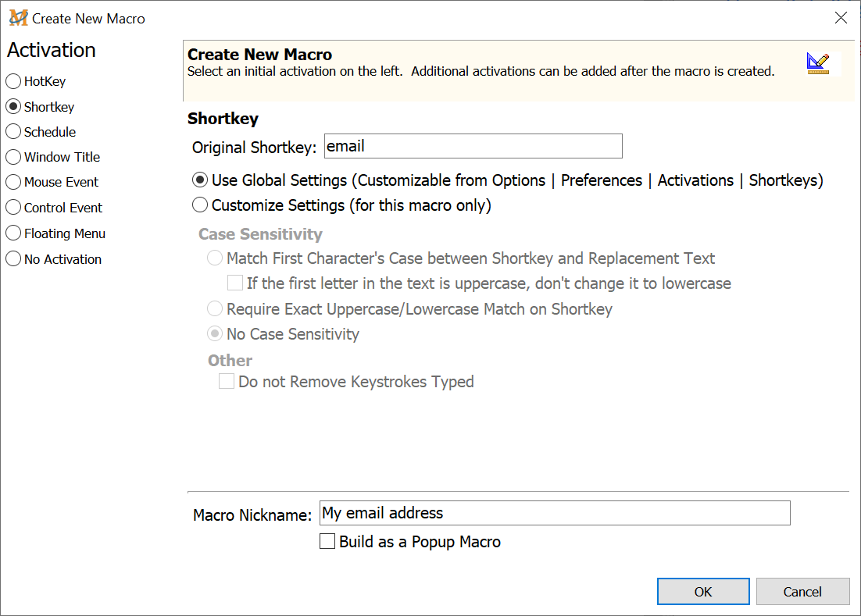Click the Original Shortkey text field
This screenshot has width=861, height=616.
[473, 146]
